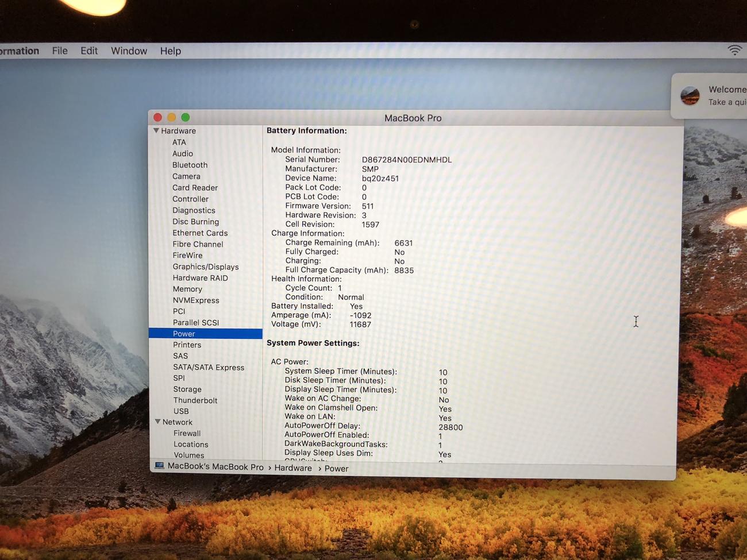This screenshot has height=560, width=747.
Task: Open the Edit menu
Action: click(x=89, y=51)
